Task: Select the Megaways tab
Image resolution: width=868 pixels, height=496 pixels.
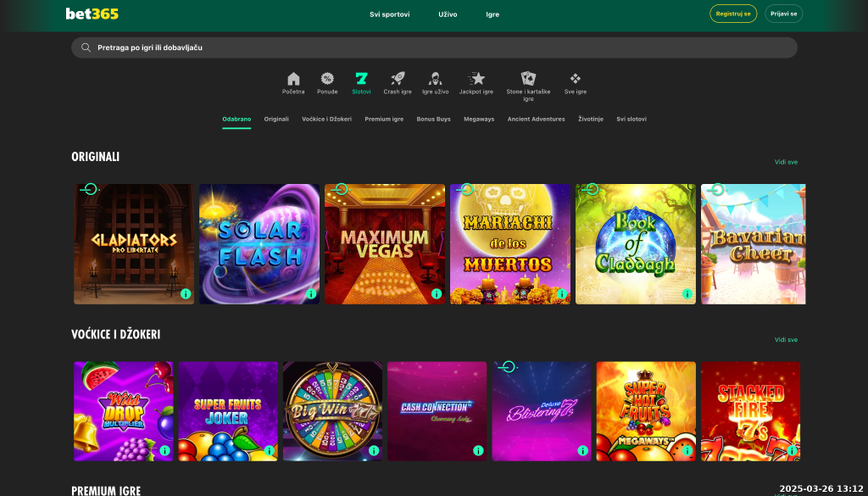Action: tap(479, 119)
